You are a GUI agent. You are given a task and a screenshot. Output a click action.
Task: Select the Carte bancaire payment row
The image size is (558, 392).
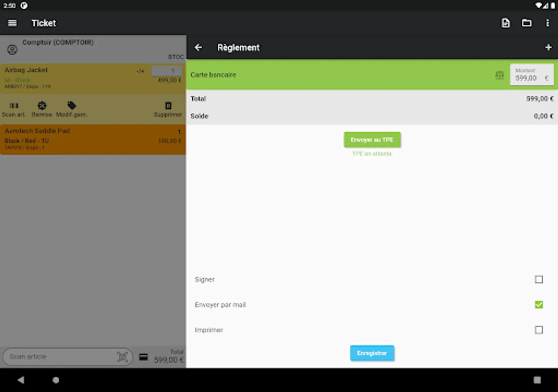[x=372, y=75]
